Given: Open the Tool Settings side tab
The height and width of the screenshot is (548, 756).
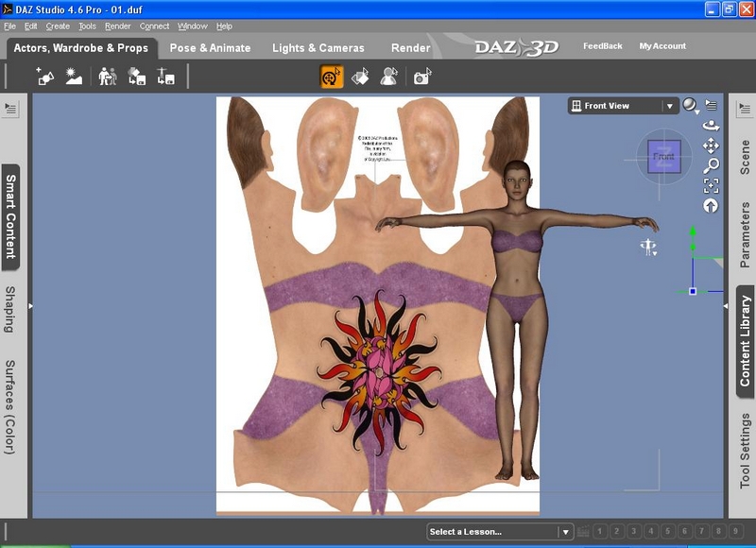Looking at the screenshot, I should click(745, 451).
